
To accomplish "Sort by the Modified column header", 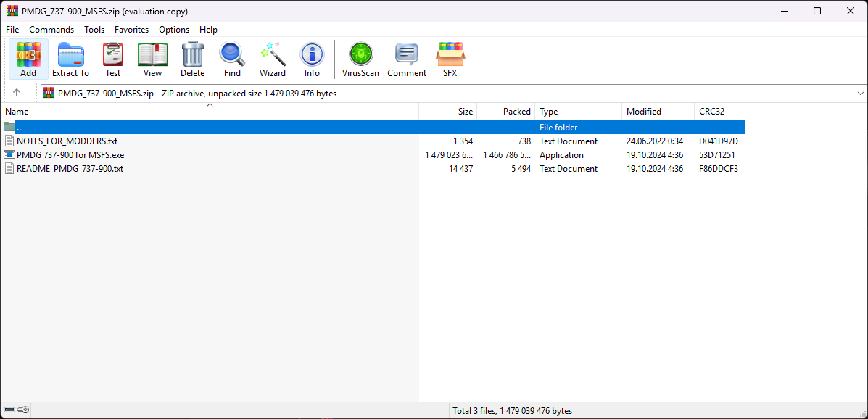I will 658,111.
